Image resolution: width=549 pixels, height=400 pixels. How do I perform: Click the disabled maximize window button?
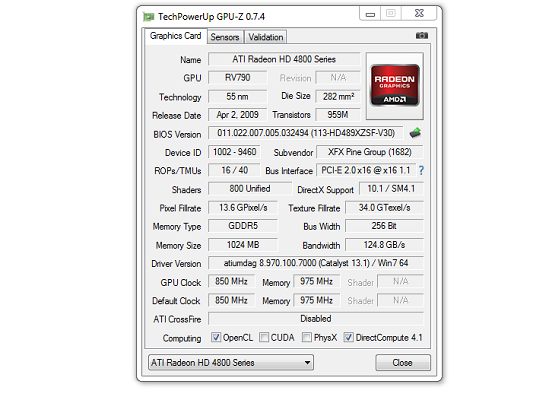(391, 14)
